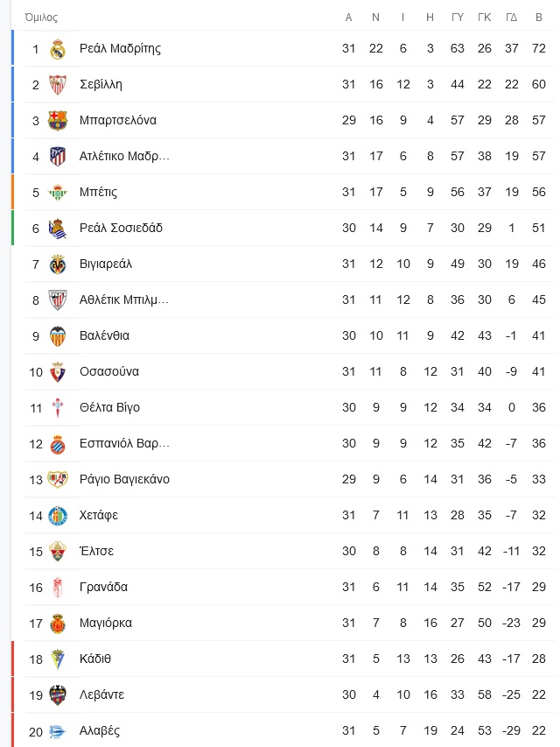560x747 pixels.
Task: Select the Αλαβές row at position 20
Action: click(x=290, y=731)
